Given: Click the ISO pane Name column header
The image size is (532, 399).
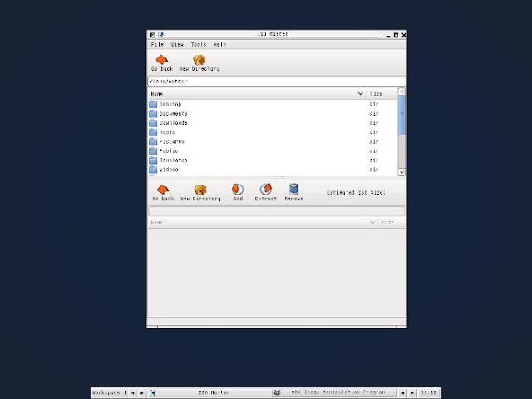Looking at the screenshot, I should (264, 223).
